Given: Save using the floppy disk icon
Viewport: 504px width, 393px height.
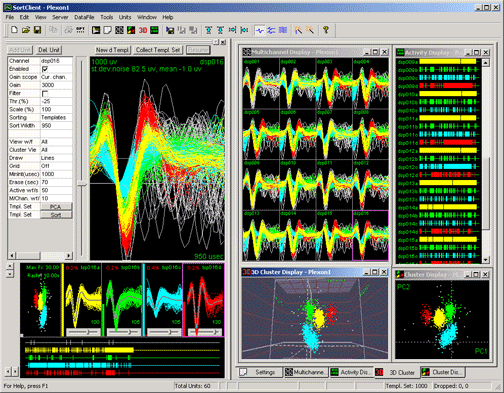Looking at the screenshot, I should point(37,30).
